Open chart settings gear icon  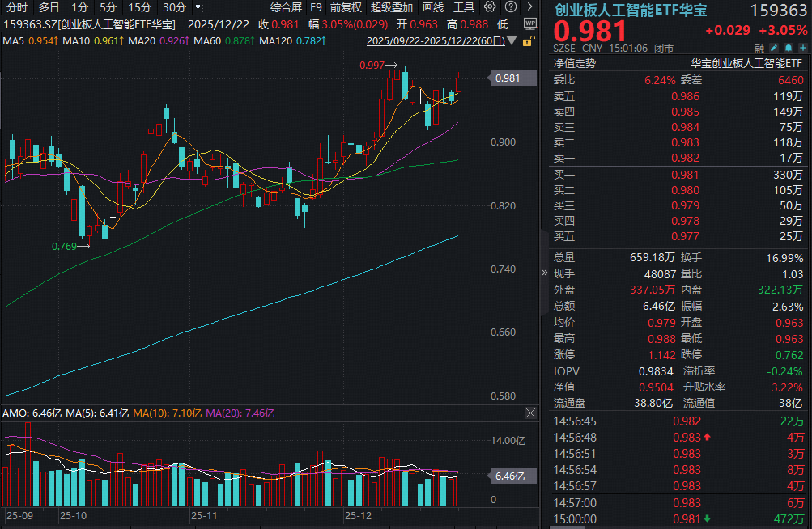point(490,7)
